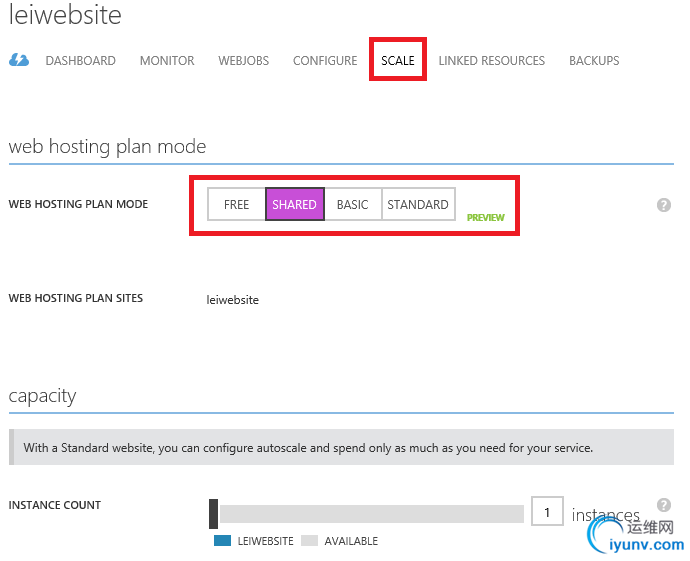Go to the WebJobs tab
The width and height of the screenshot is (690, 561).
[243, 61]
